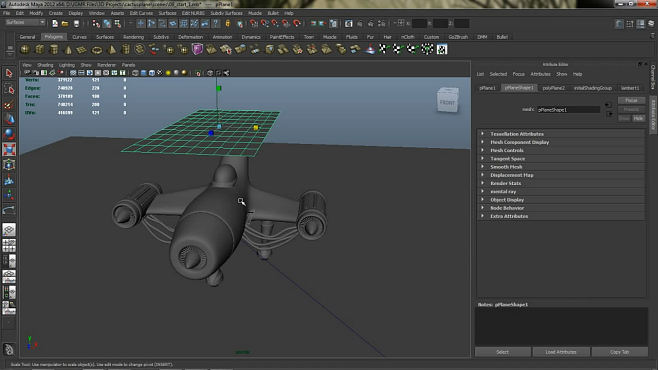Select the single perspective layout icon
Image resolution: width=658 pixels, height=370 pixels.
click(9, 229)
